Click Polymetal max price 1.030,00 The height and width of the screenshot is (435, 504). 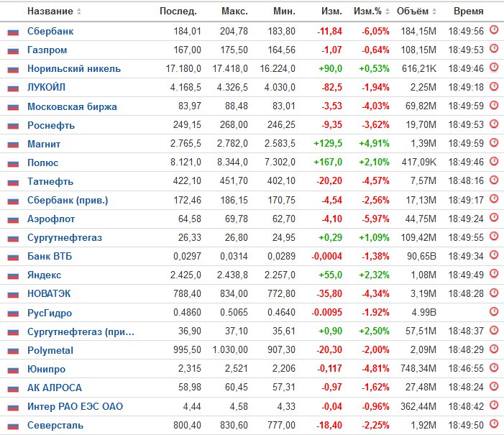tap(230, 349)
